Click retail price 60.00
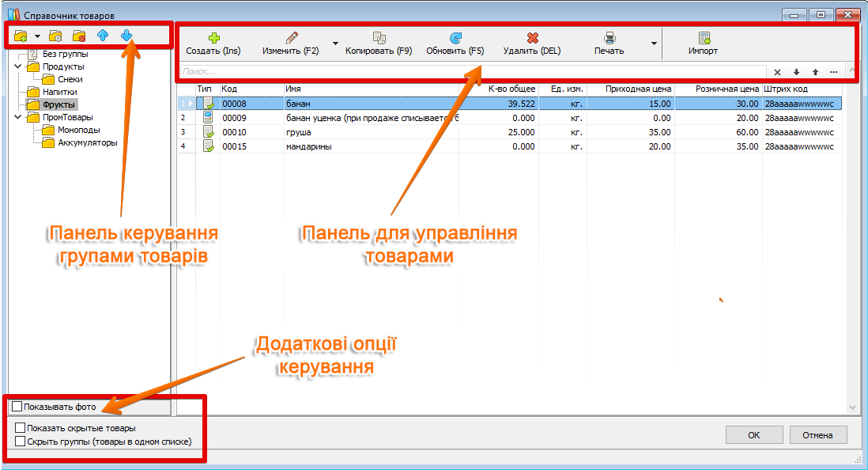 tap(747, 132)
